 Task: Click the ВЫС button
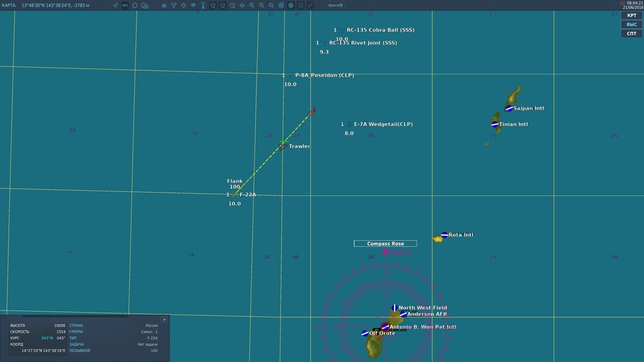[x=632, y=24]
